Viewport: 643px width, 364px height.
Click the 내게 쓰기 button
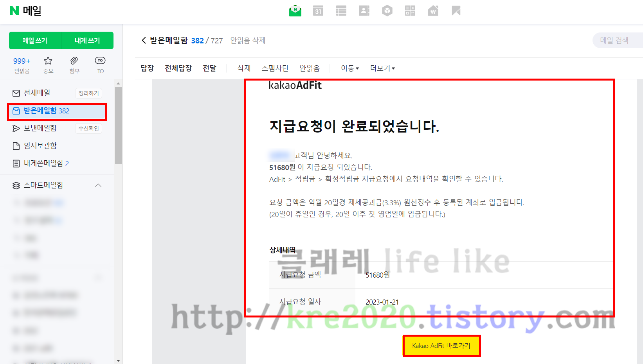(x=87, y=40)
